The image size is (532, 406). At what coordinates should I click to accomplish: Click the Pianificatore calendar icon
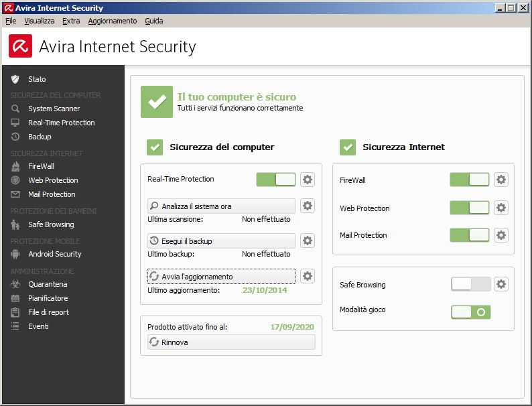pos(15,298)
